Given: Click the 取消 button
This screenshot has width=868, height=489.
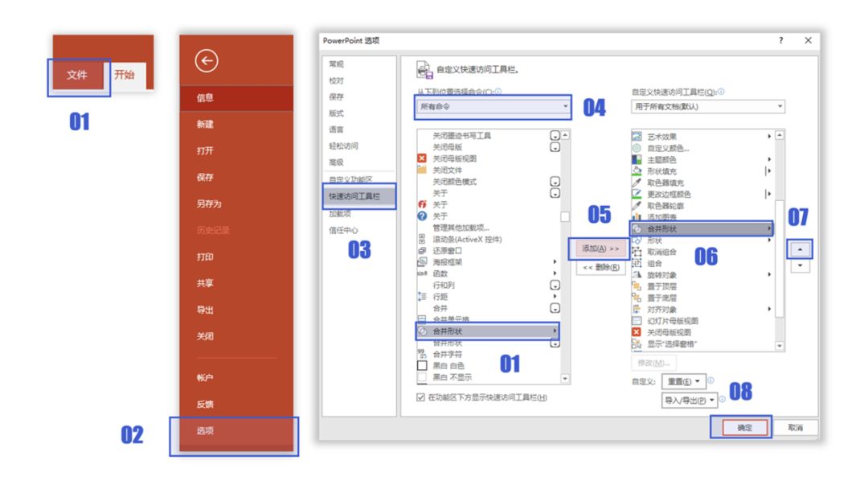Looking at the screenshot, I should click(795, 428).
